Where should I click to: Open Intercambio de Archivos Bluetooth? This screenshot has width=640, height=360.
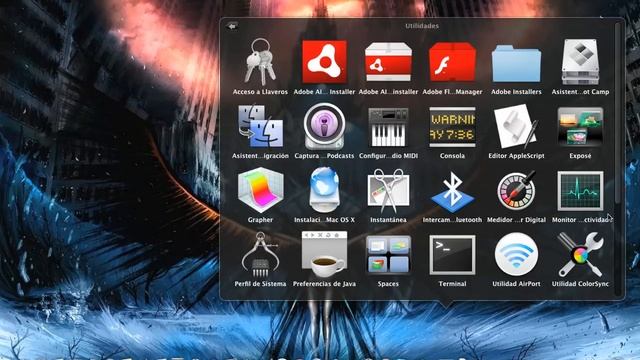(452, 192)
